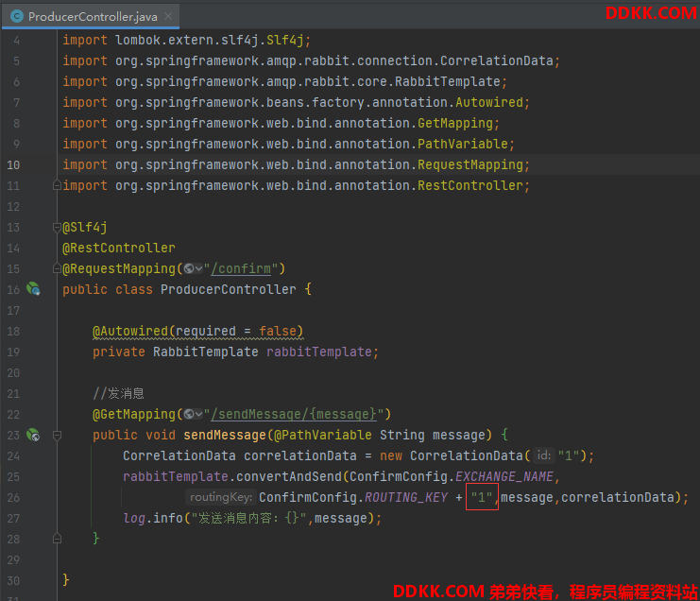Collapse the import block at line 11
Viewport: 700px width, 601px height.
coord(57,185)
